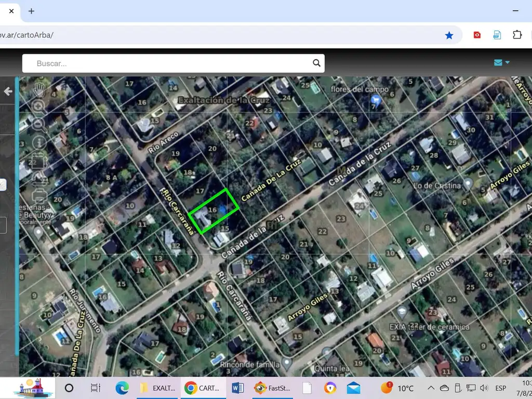Select the area measurement tool

pos(39,161)
